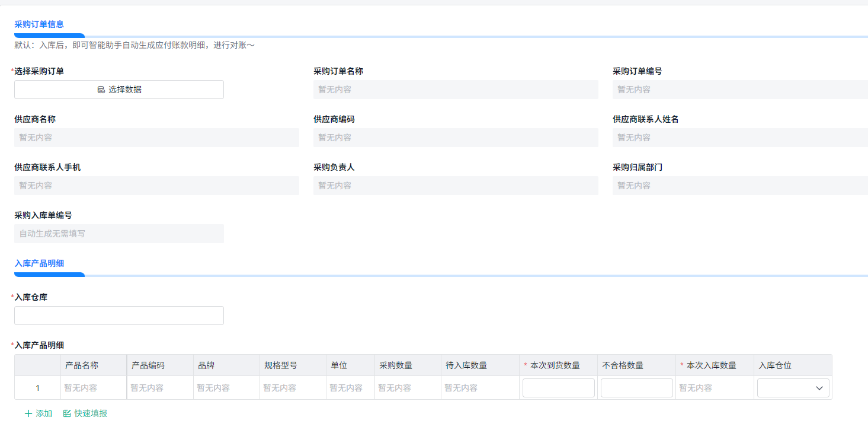Switch to 入库产品明细 section tab
Image resolution: width=868 pixels, height=433 pixels.
coord(39,263)
